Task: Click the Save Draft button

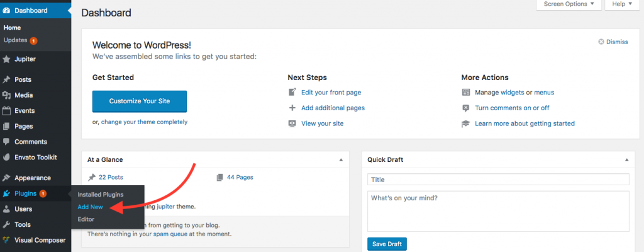Action: pos(387,244)
